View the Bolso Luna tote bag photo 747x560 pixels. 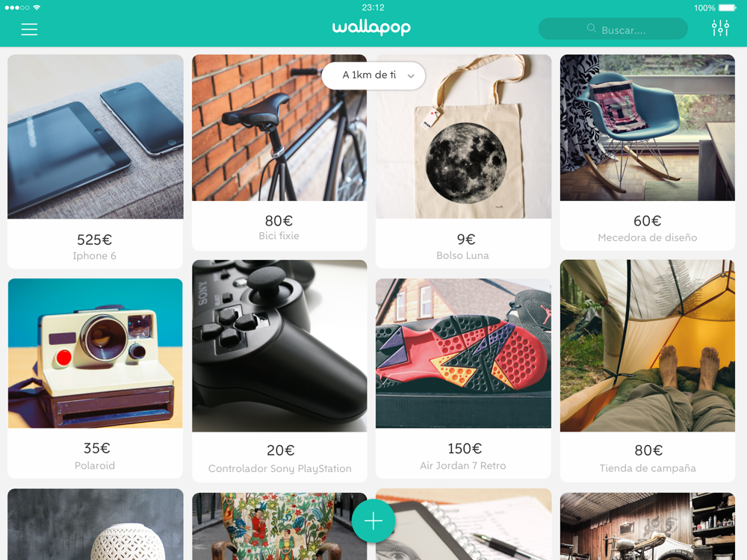tap(463, 137)
